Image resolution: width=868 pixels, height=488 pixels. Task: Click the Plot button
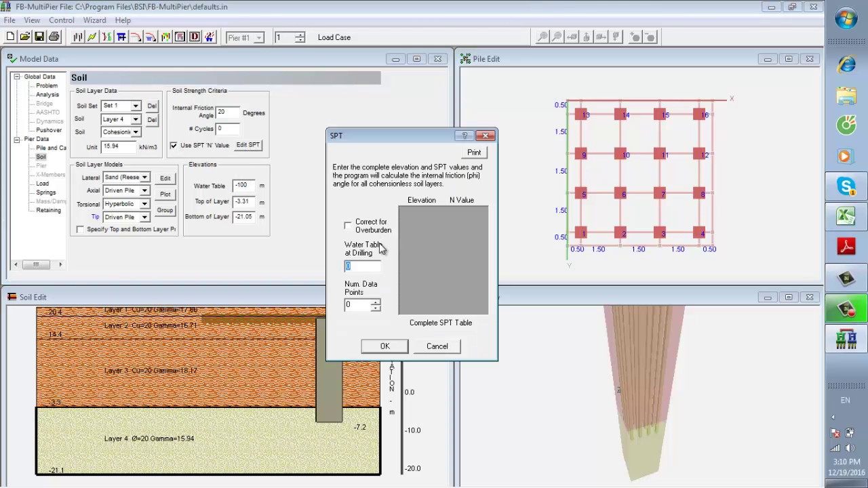165,194
